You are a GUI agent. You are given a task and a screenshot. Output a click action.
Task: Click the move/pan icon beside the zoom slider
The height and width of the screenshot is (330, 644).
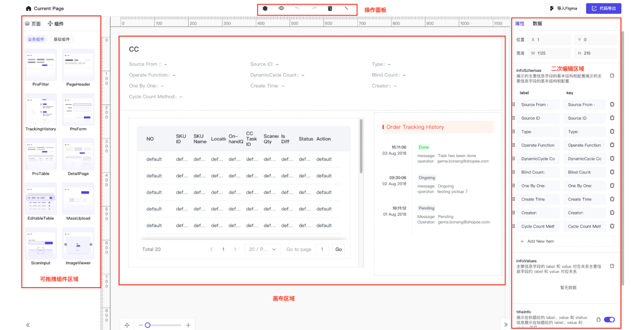[x=127, y=325]
